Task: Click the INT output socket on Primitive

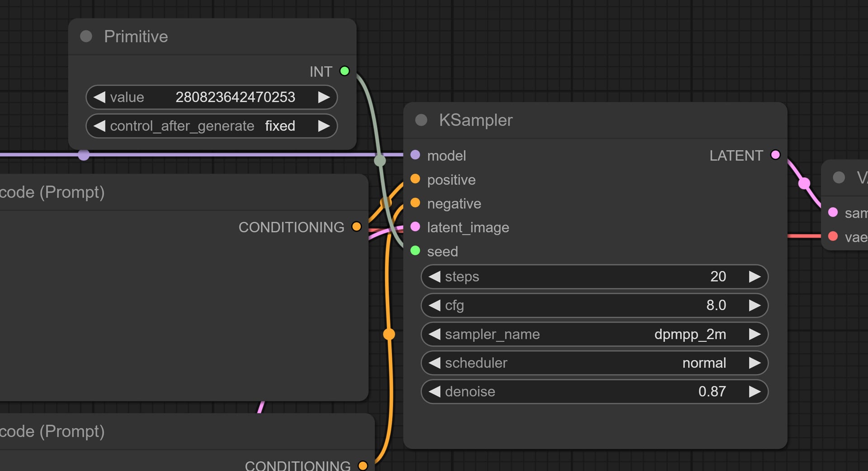Action: 344,71
